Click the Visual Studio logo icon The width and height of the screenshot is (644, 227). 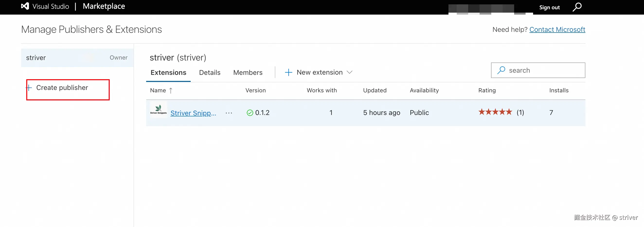click(25, 6)
